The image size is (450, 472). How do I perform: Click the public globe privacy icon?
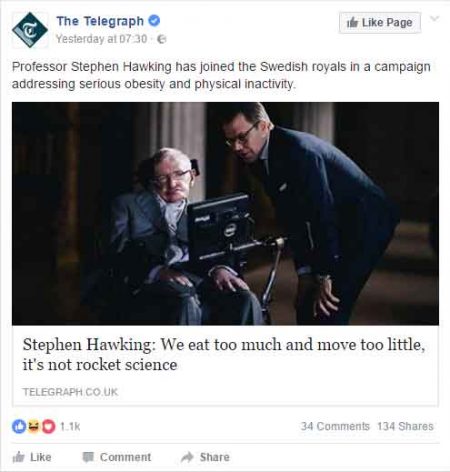click(x=162, y=39)
